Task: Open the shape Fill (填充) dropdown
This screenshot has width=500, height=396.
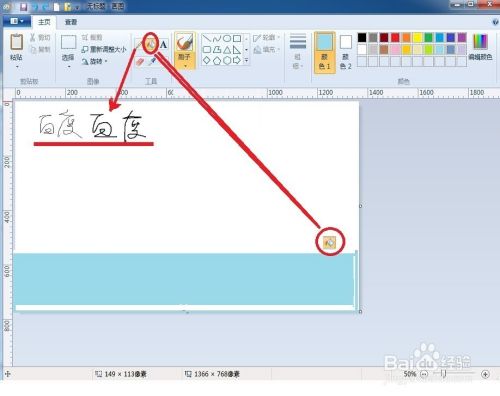Action: [266, 50]
